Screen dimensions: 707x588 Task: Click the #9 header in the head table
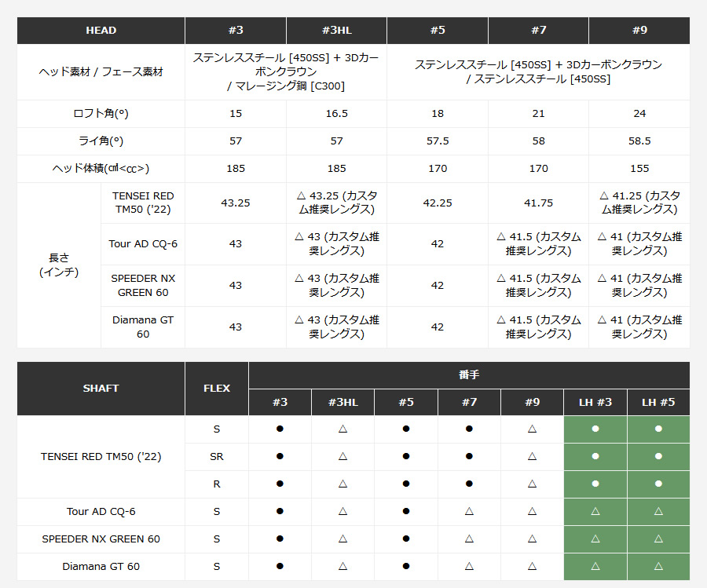tap(639, 30)
